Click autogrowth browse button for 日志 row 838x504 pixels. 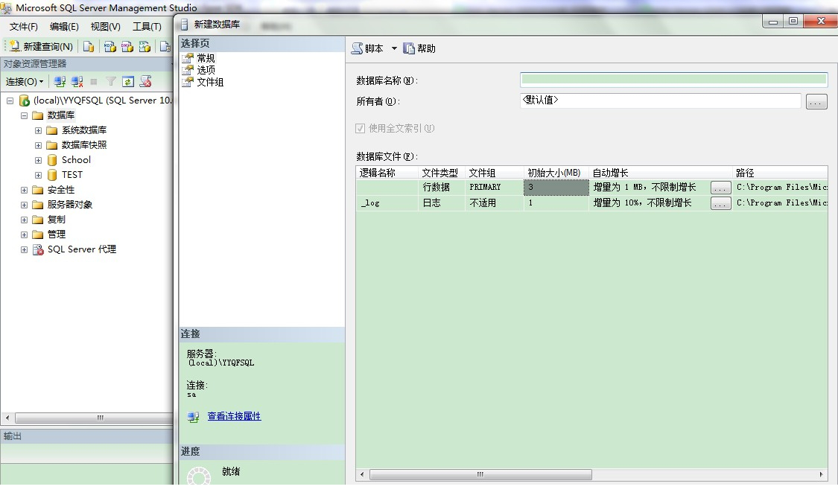[x=720, y=203]
